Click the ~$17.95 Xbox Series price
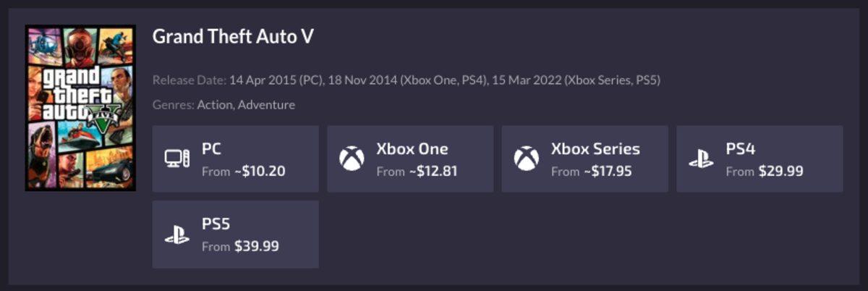 tap(607, 172)
